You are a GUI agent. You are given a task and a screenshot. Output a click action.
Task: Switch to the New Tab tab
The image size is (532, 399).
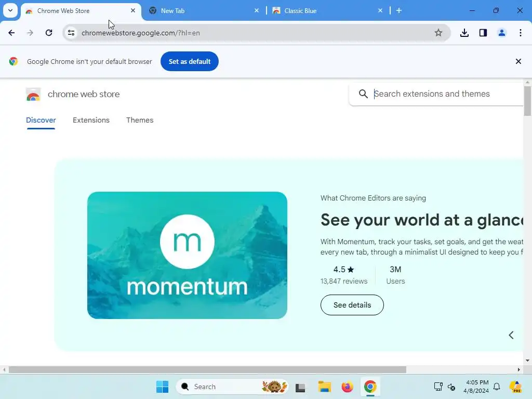click(x=204, y=11)
